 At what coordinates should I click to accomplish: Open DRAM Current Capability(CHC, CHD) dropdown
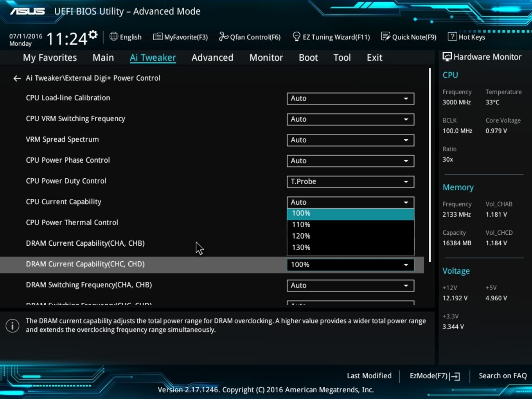(x=350, y=265)
